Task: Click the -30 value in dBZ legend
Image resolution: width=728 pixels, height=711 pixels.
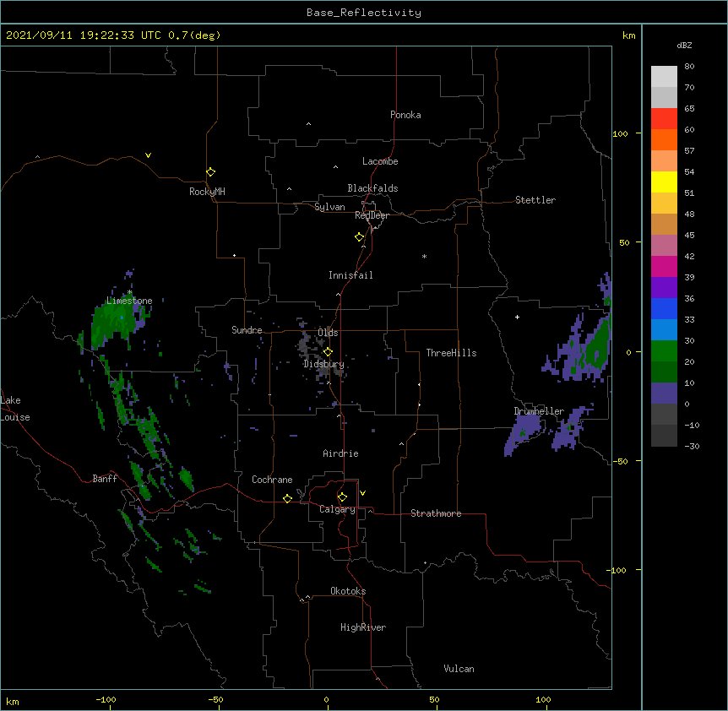Action: (692, 446)
